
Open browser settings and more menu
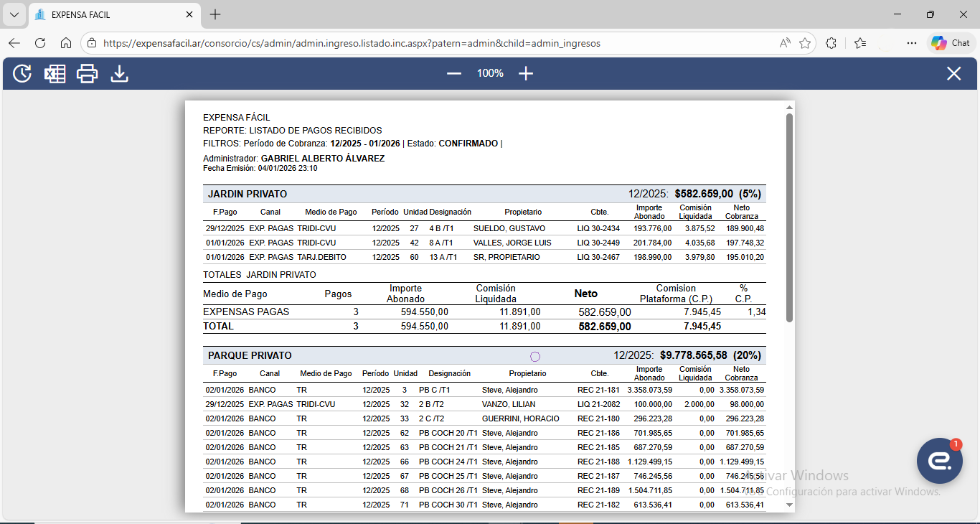click(911, 43)
